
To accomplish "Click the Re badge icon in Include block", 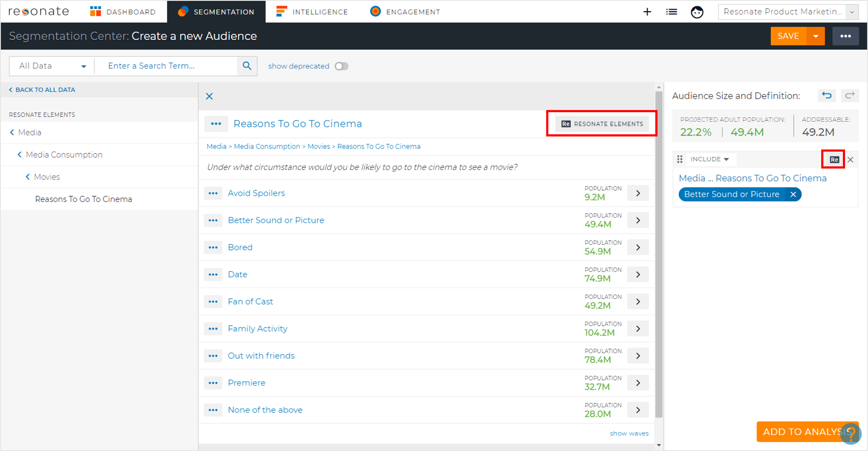I will pos(834,159).
